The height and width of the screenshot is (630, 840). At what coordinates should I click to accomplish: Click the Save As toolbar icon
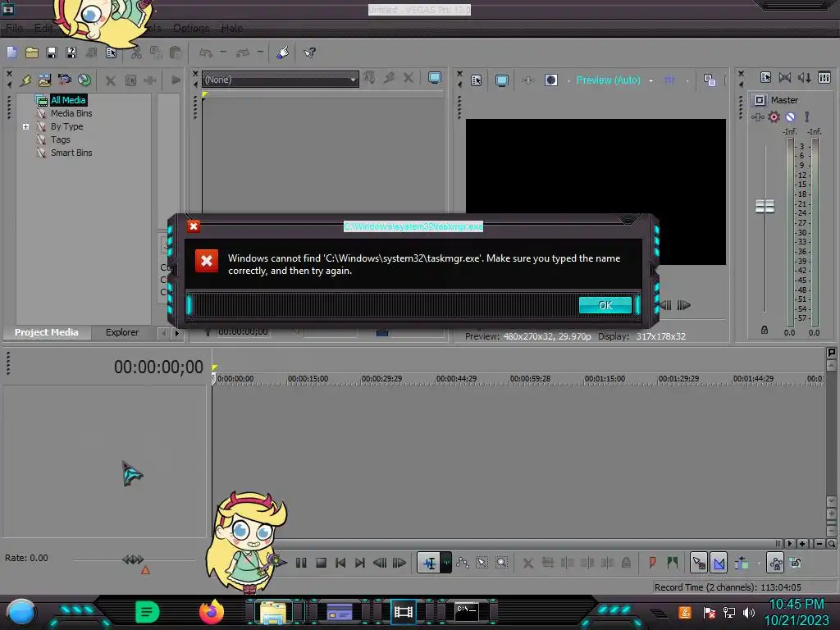click(71, 52)
